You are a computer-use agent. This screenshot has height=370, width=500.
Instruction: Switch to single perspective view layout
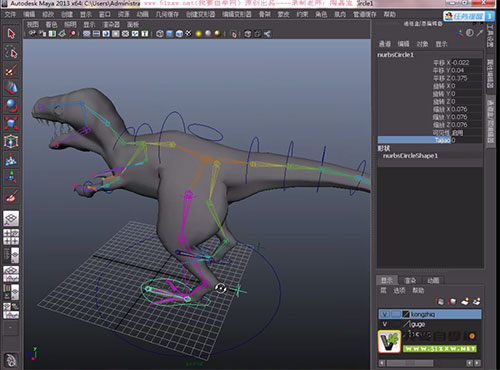pos(11,219)
